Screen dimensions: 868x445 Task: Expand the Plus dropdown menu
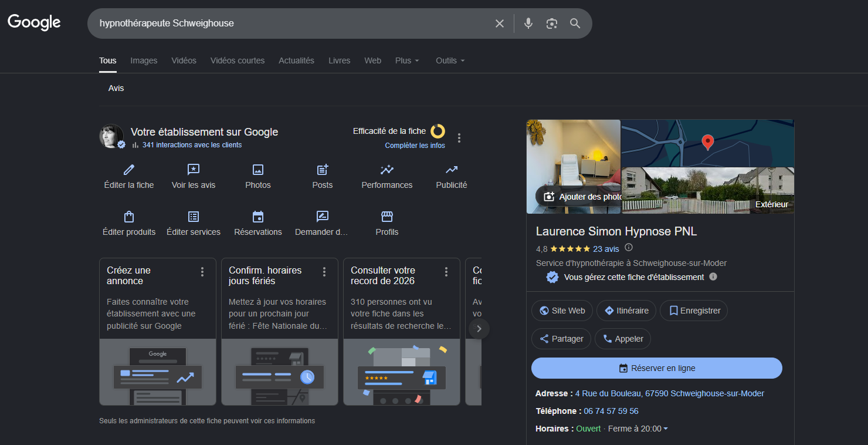pyautogui.click(x=407, y=60)
